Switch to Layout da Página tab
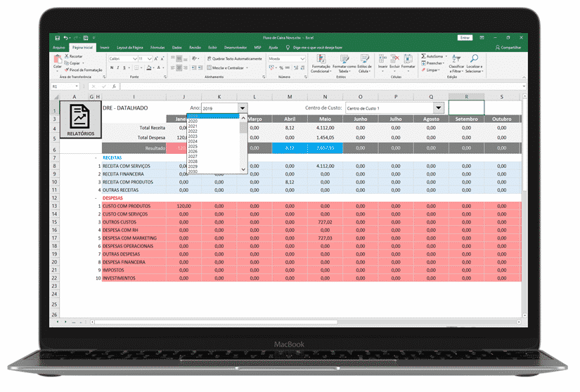 pos(130,47)
